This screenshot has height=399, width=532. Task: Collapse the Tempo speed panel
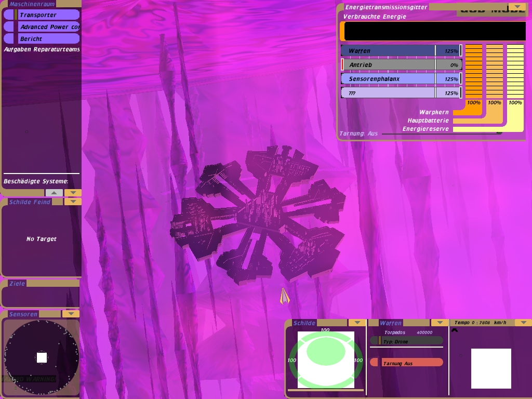pos(523,323)
